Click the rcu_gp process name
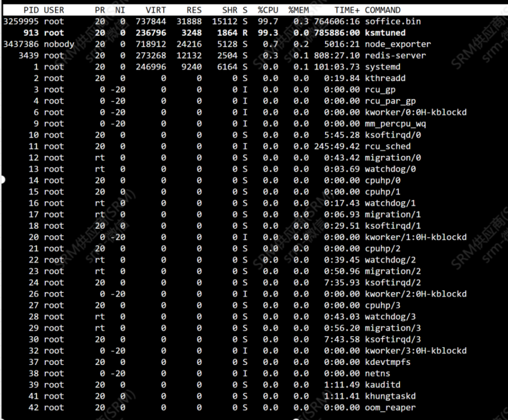 coord(380,89)
